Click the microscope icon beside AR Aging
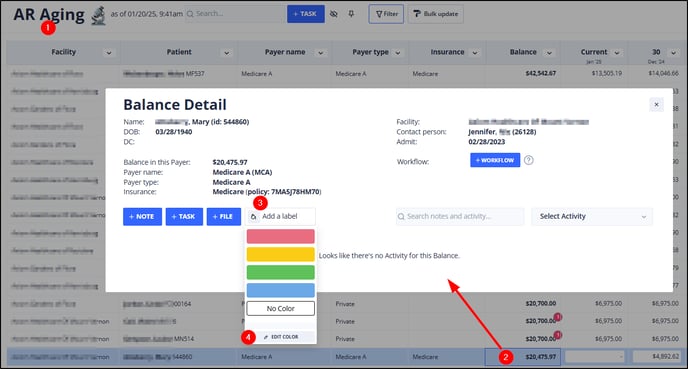Viewport: 688px width, 369px height. point(99,15)
